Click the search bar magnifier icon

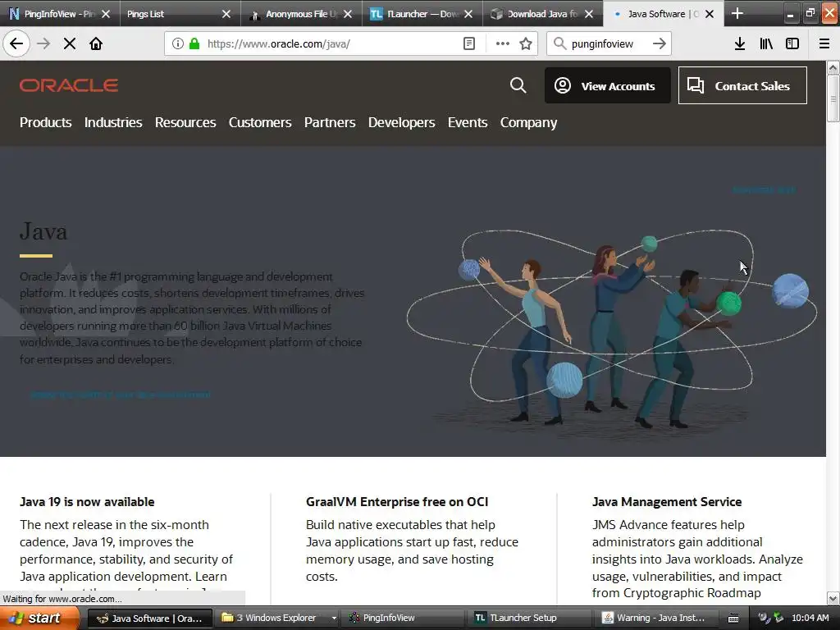pyautogui.click(x=559, y=43)
